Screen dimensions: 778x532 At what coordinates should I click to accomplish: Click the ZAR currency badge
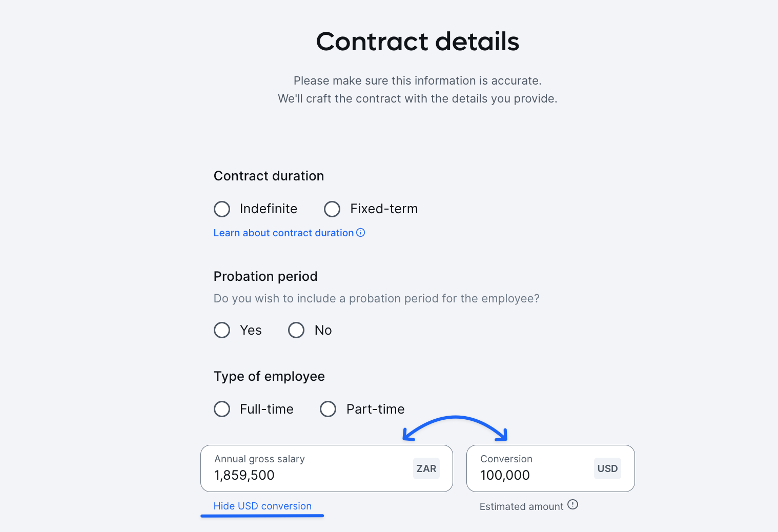426,468
